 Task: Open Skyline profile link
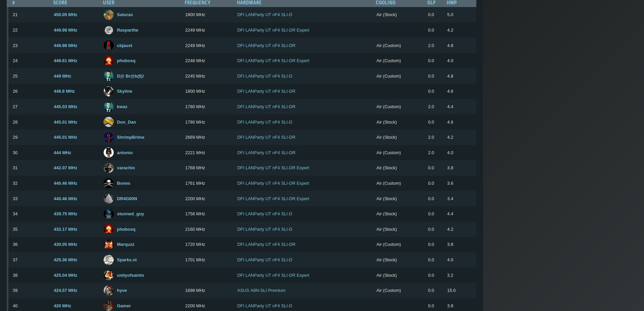point(124,91)
